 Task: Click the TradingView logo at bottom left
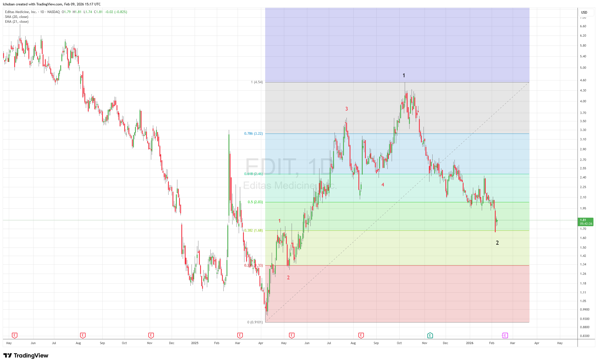click(26, 355)
